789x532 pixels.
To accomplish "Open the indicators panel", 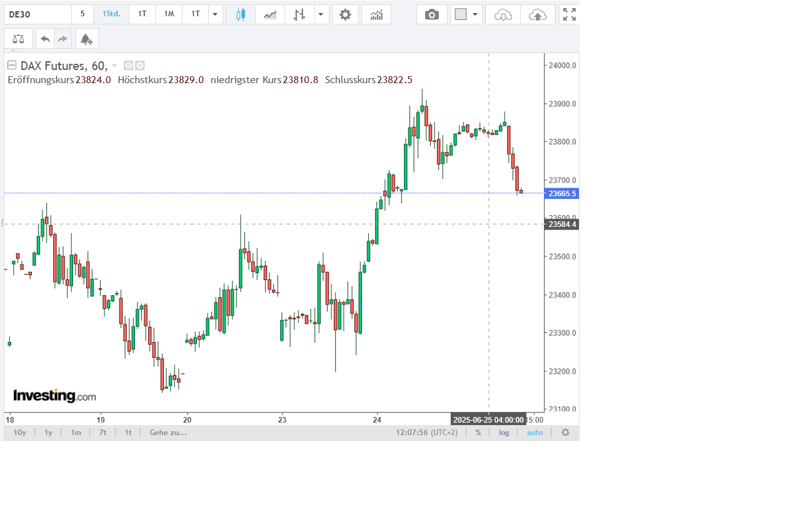I will 376,14.
